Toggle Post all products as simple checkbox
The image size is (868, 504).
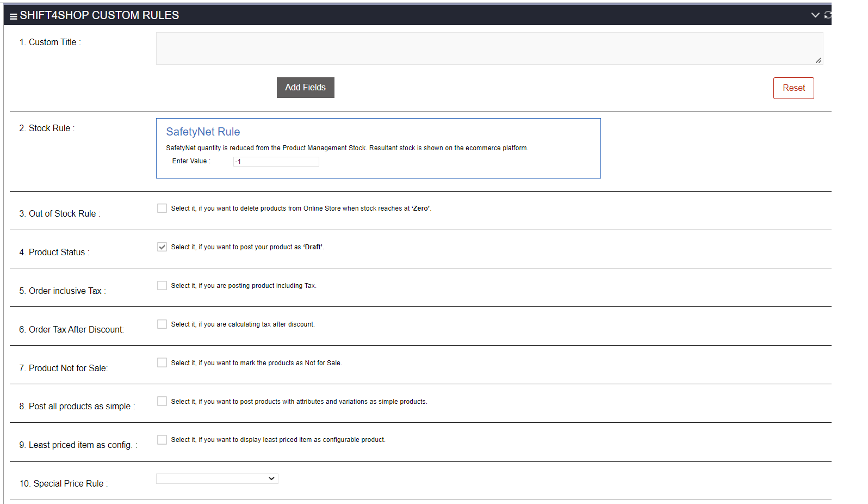162,402
